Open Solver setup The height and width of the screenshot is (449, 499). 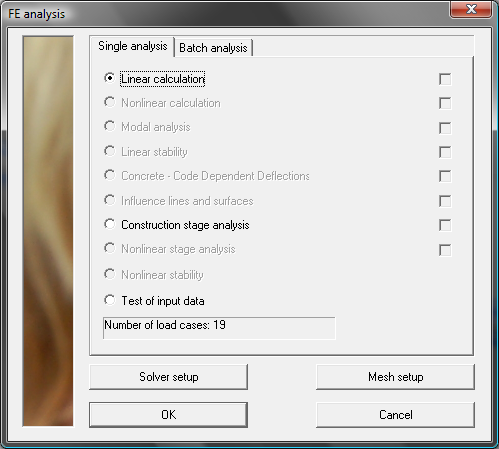click(168, 377)
